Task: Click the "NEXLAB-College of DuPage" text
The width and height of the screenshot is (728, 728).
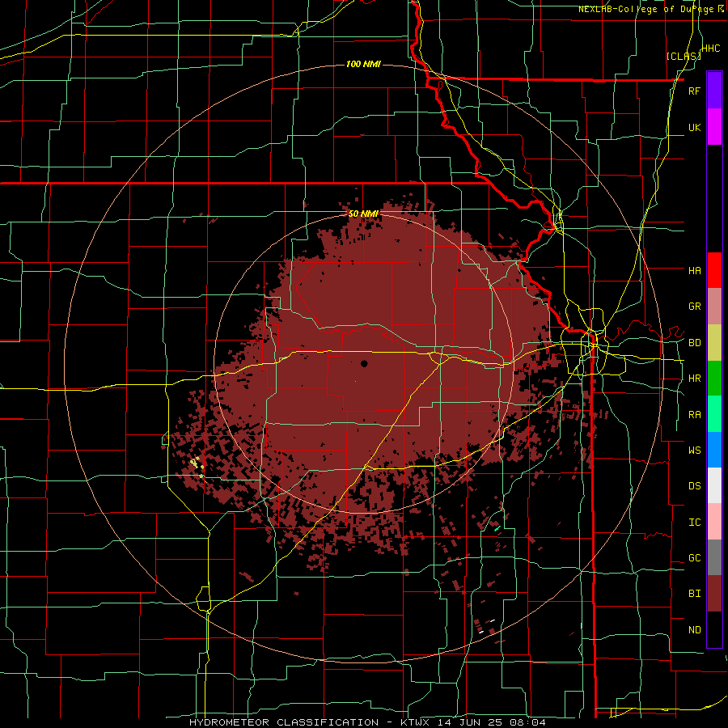Action: point(645,9)
